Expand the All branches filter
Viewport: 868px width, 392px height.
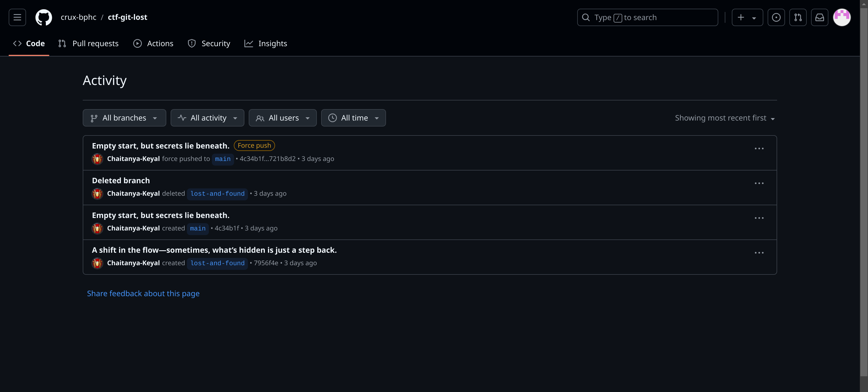(x=124, y=118)
